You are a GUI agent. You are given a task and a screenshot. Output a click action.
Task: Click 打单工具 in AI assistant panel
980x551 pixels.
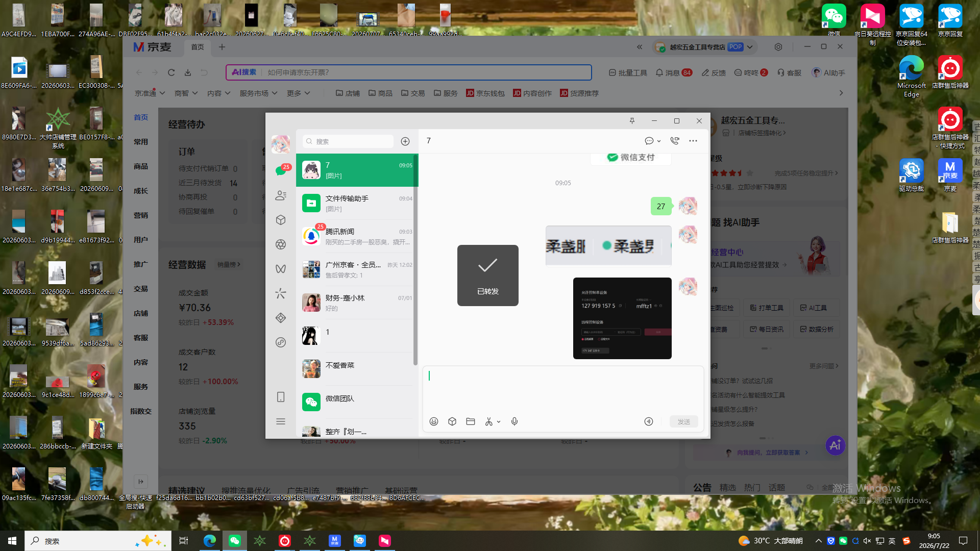(767, 308)
